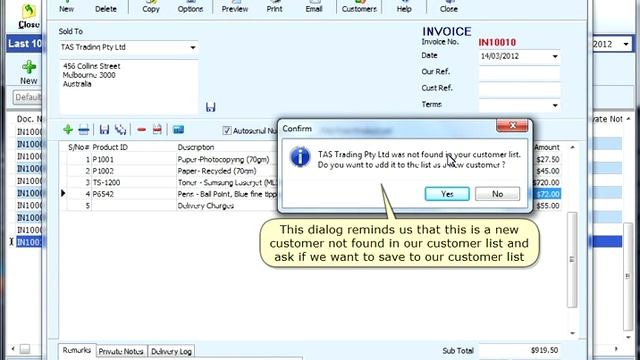Click the red minus delete-line icon
Image resolution: width=640 pixels, height=360 pixels.
[x=141, y=130]
